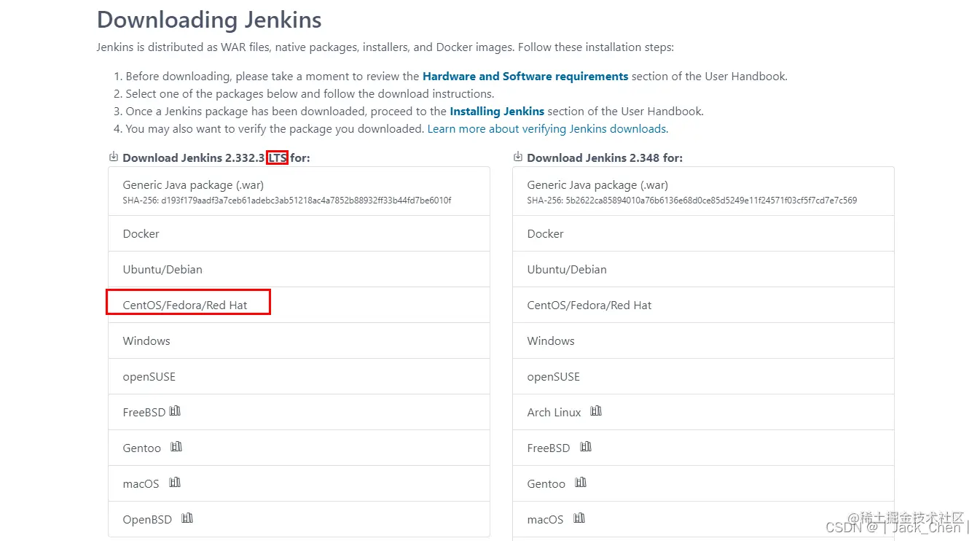Image resolution: width=980 pixels, height=541 pixels.
Task: Click the third-party package icon next to Arch Linux
Action: 596,411
